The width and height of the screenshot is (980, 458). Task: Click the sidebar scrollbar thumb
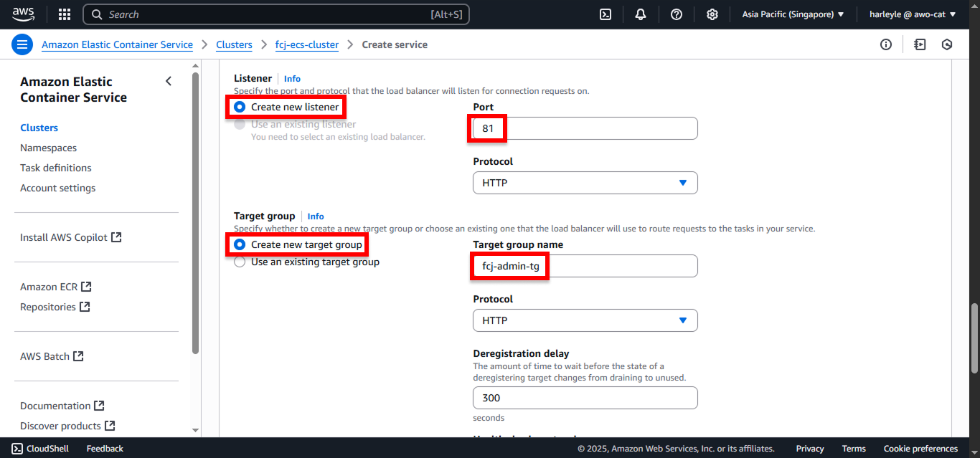click(x=195, y=213)
